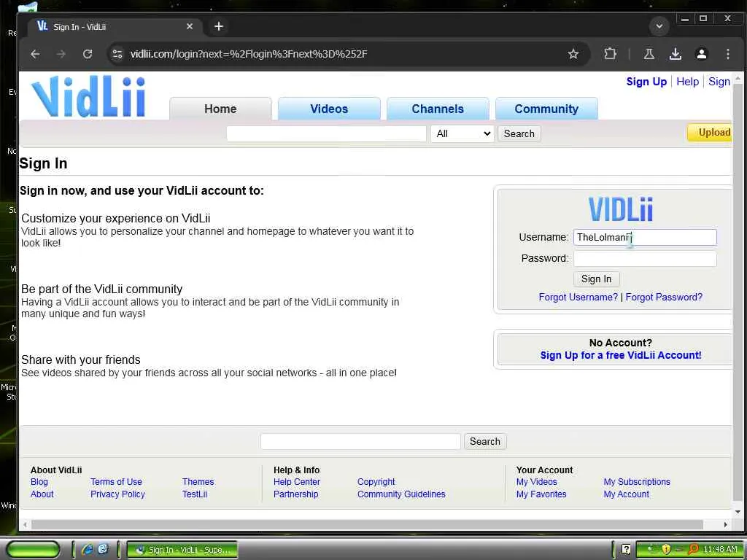
Task: Open the Chrome extensions puzzle icon
Action: pyautogui.click(x=611, y=54)
